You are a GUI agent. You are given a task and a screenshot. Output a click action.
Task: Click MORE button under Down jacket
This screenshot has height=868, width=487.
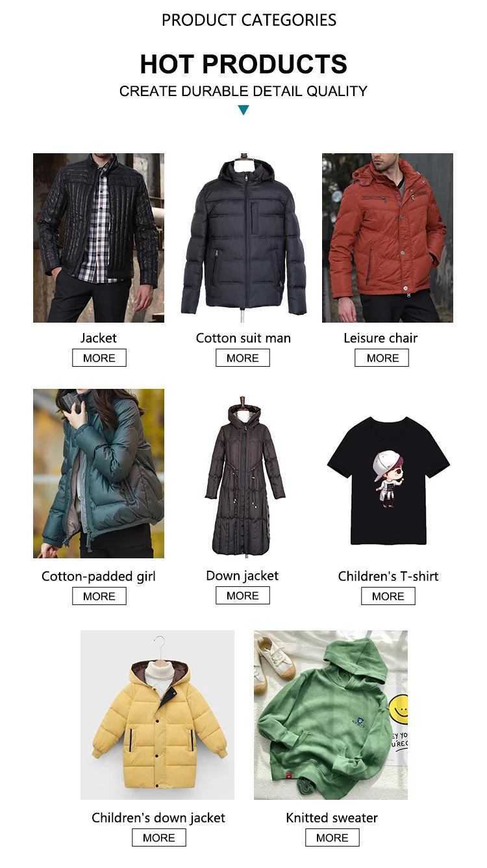click(243, 595)
